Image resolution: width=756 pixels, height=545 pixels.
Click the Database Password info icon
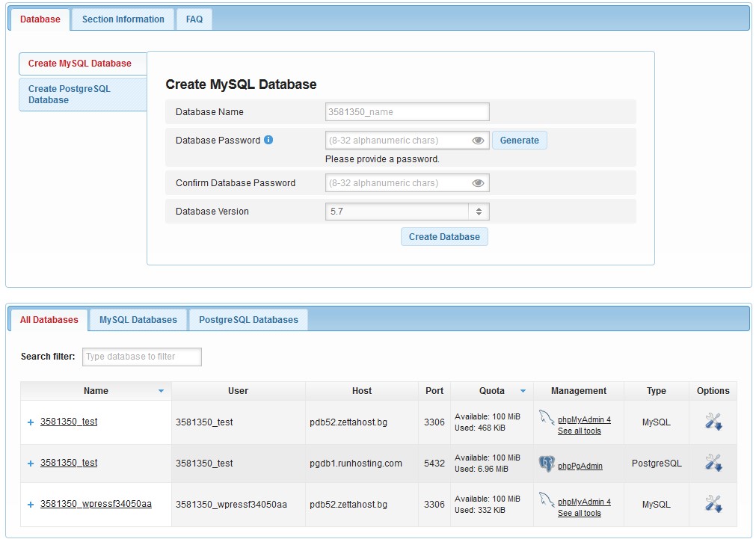coord(268,140)
